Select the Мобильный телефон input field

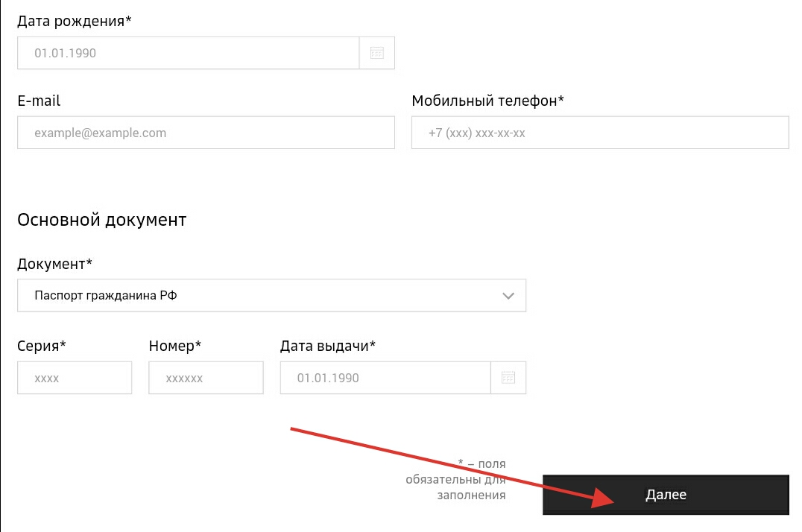click(600, 133)
